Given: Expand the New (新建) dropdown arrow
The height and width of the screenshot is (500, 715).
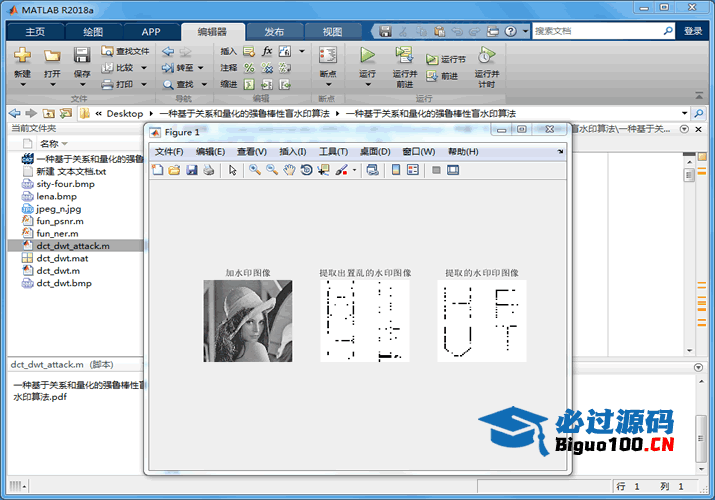Looking at the screenshot, I should pyautogui.click(x=22, y=84).
